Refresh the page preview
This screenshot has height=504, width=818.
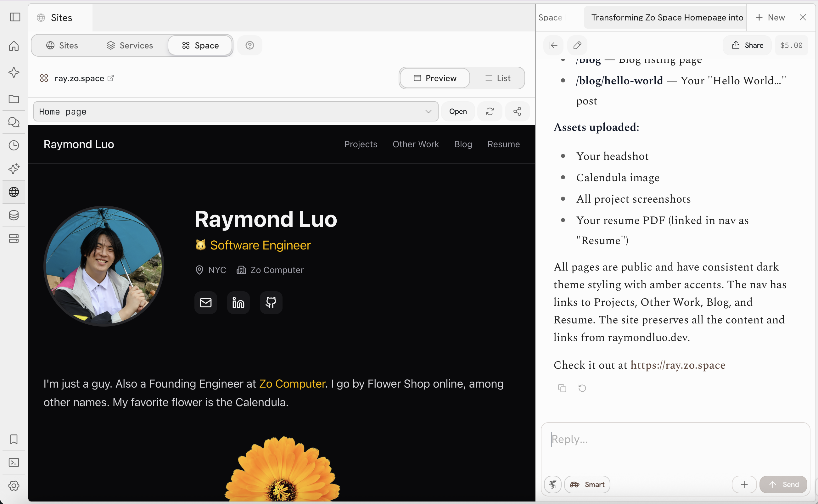point(489,112)
